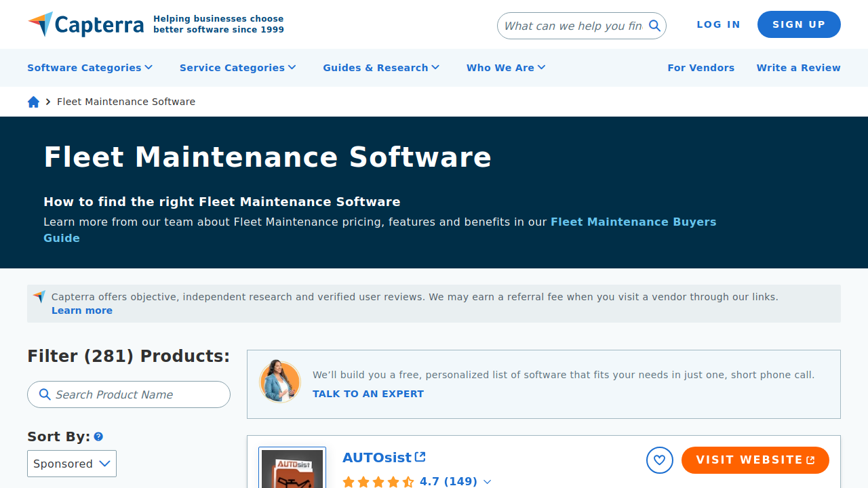This screenshot has height=488, width=868.
Task: Click the Capterra logo
Action: (x=85, y=24)
